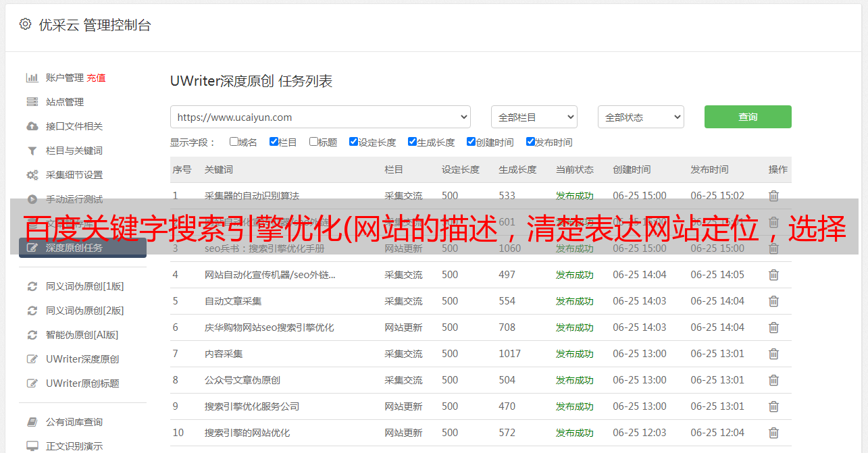Uncheck the 创建时间 field checkbox
Image resolution: width=868 pixels, height=453 pixels.
(471, 142)
